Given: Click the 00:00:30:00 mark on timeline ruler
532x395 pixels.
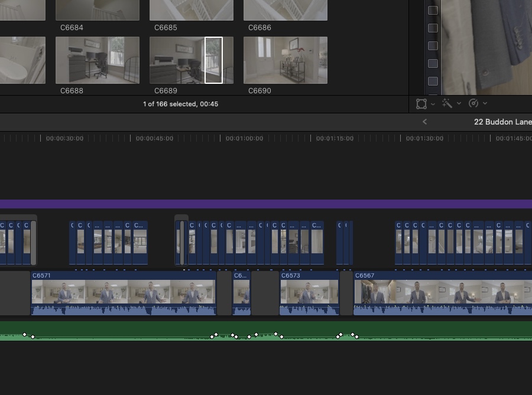Looking at the screenshot, I should (64, 138).
